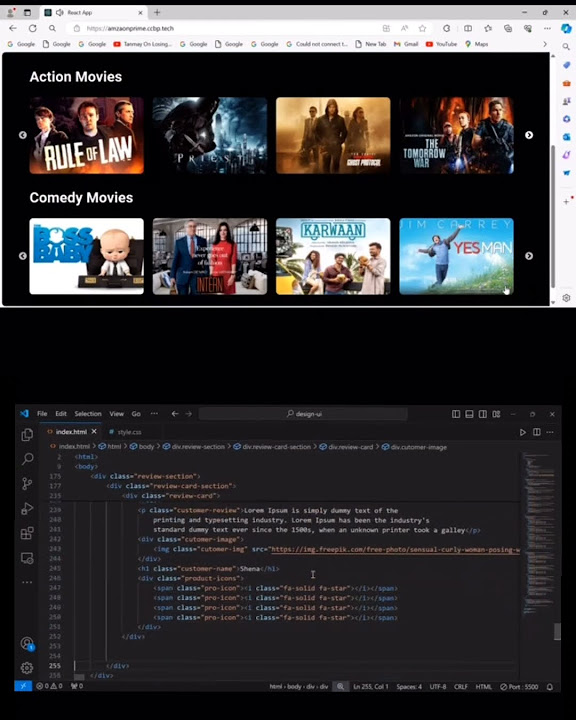Image resolution: width=576 pixels, height=720 pixels.
Task: Show previous Action Movies with left arrow
Action: pyautogui.click(x=23, y=135)
